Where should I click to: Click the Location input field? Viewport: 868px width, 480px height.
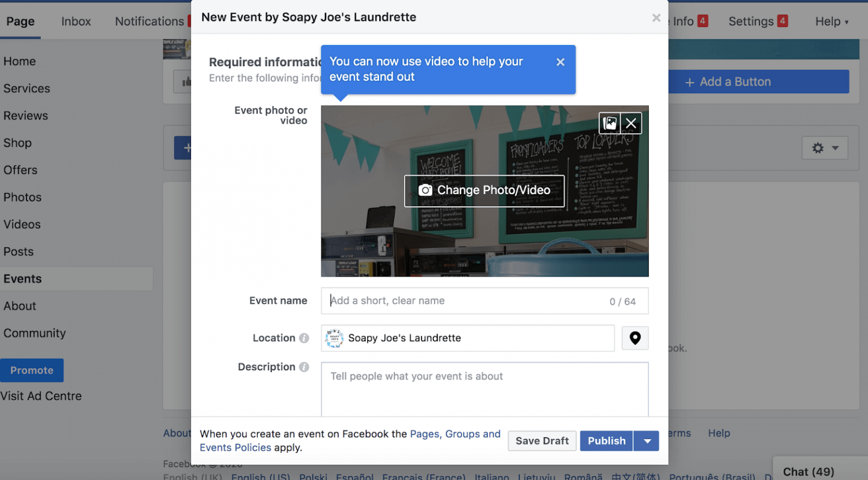point(468,338)
